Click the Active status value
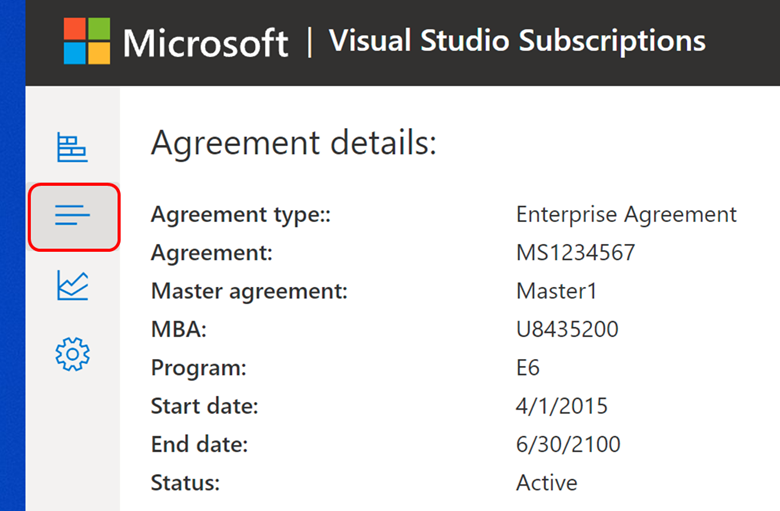Screen dimensions: 780x511 pyautogui.click(x=546, y=483)
